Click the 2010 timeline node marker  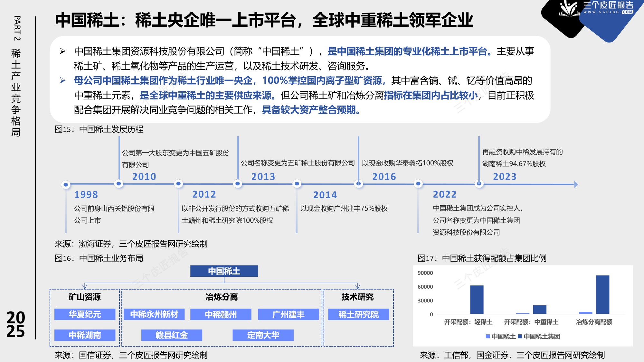point(119,184)
